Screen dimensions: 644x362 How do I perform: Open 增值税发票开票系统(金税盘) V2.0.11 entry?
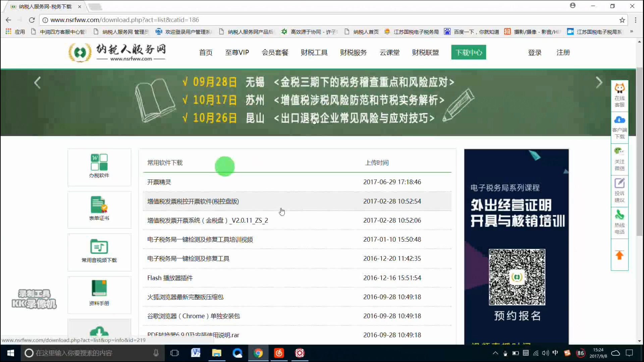pos(208,220)
